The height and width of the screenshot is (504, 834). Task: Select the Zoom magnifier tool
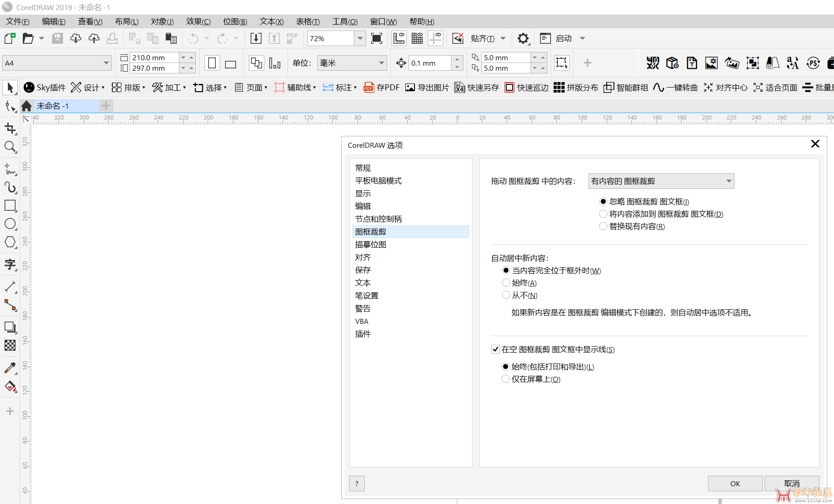(10, 147)
